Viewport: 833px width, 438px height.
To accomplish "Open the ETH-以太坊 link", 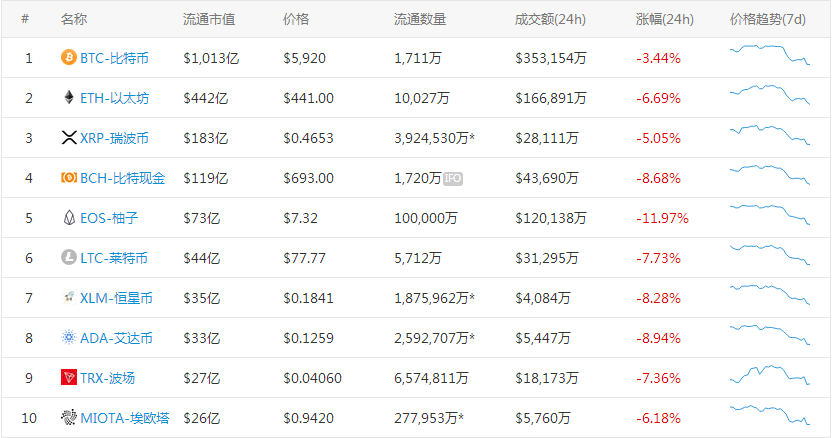I will pyautogui.click(x=114, y=98).
